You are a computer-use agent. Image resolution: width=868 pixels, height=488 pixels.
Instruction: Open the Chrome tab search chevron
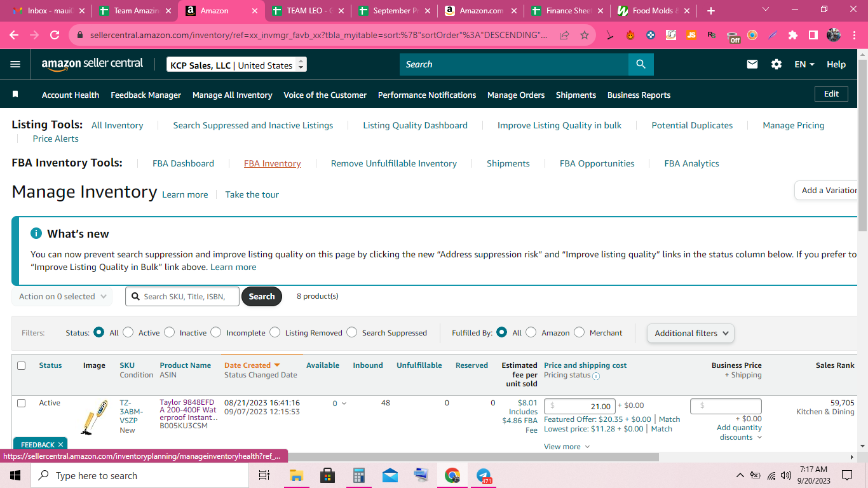(766, 10)
